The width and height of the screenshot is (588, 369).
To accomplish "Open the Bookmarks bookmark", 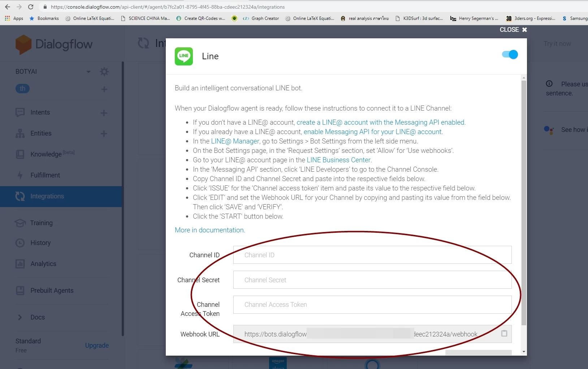I will [x=44, y=18].
